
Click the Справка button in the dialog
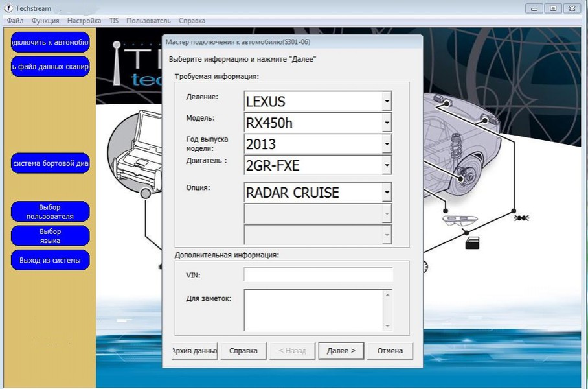(243, 351)
